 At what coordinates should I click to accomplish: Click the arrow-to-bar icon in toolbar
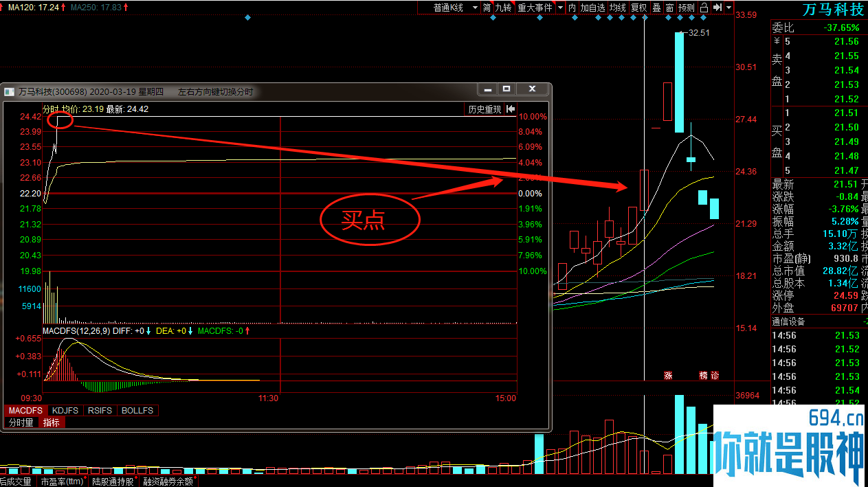[717, 8]
